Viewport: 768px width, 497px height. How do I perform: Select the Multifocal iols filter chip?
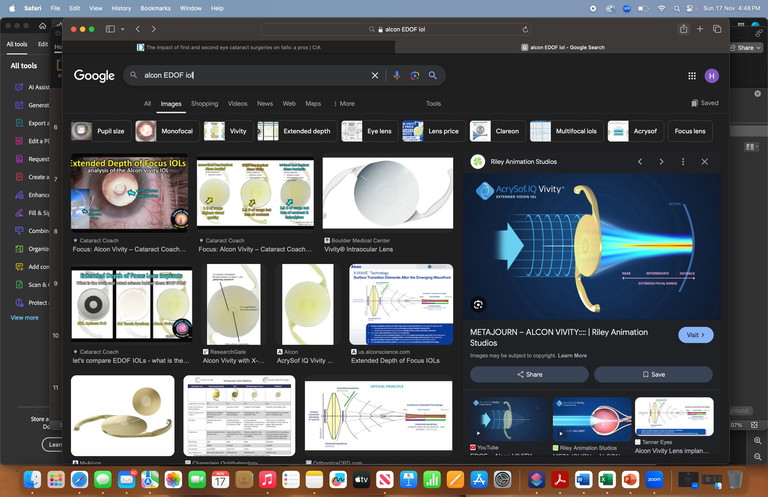click(566, 131)
